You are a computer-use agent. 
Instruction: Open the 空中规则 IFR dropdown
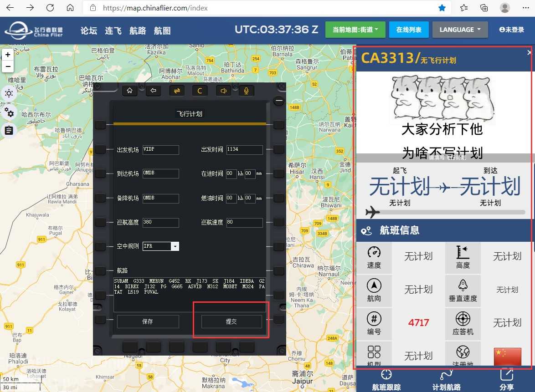pyautogui.click(x=175, y=246)
